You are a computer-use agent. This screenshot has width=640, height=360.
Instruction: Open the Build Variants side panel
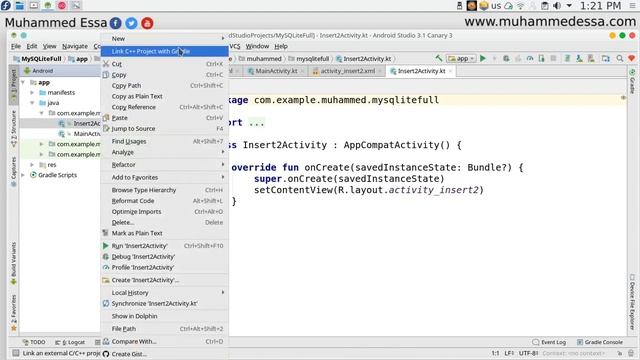point(13,263)
